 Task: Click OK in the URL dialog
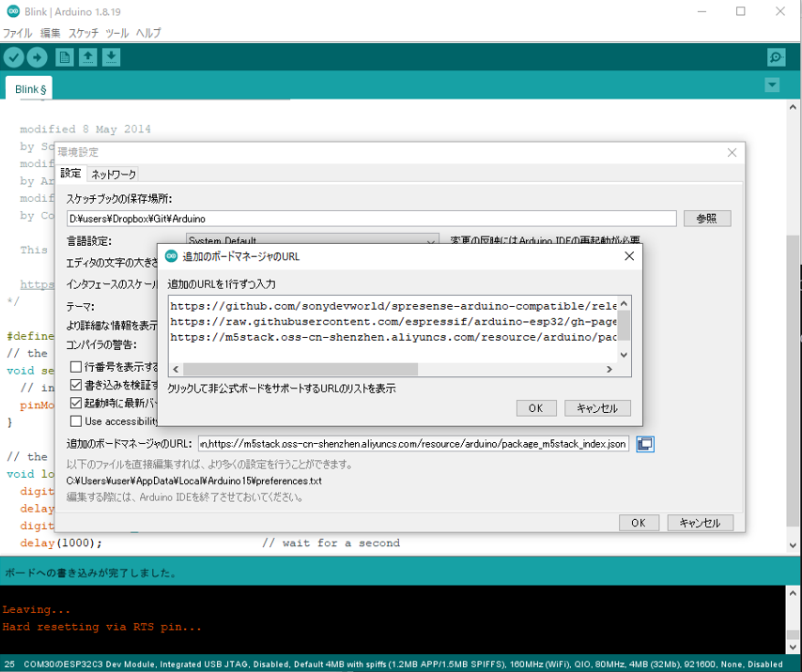(x=535, y=408)
